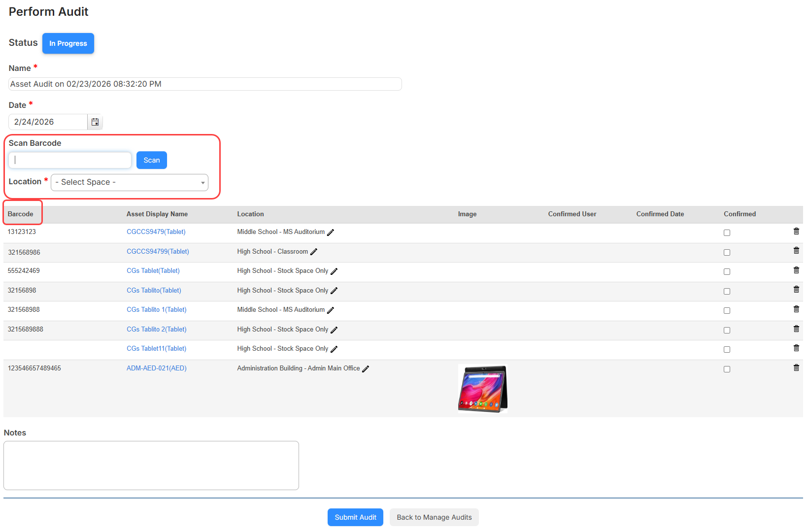Click inside the Notes text area
This screenshot has width=808, height=532.
pos(151,465)
